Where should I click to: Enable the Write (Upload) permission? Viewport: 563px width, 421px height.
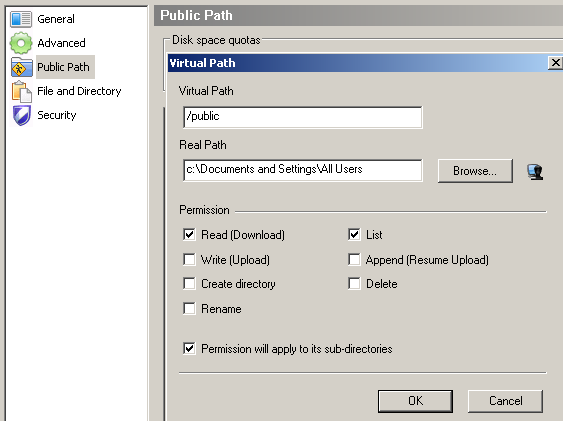click(x=189, y=259)
